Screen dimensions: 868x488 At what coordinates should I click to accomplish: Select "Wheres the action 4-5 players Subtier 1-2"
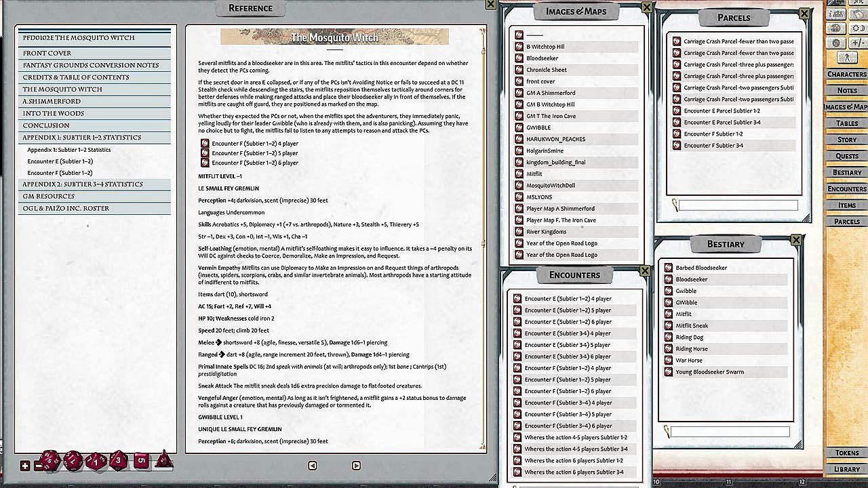[576, 437]
